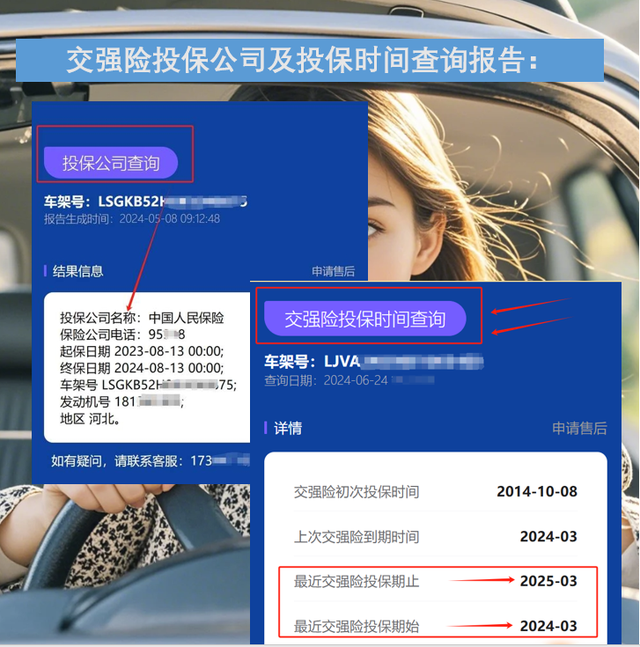The height and width of the screenshot is (647, 640).
Task: Open 申请售后 link beside 结果信息
Action: coord(333,271)
